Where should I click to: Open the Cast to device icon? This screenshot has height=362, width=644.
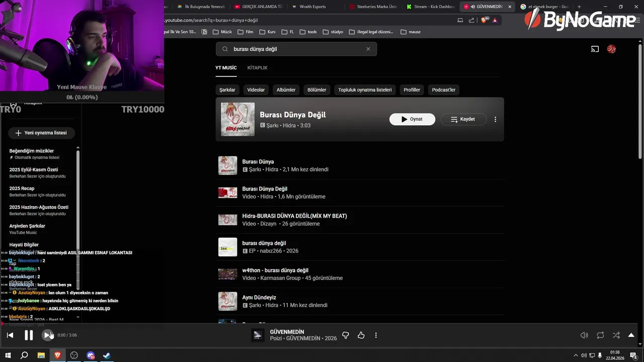point(595,49)
